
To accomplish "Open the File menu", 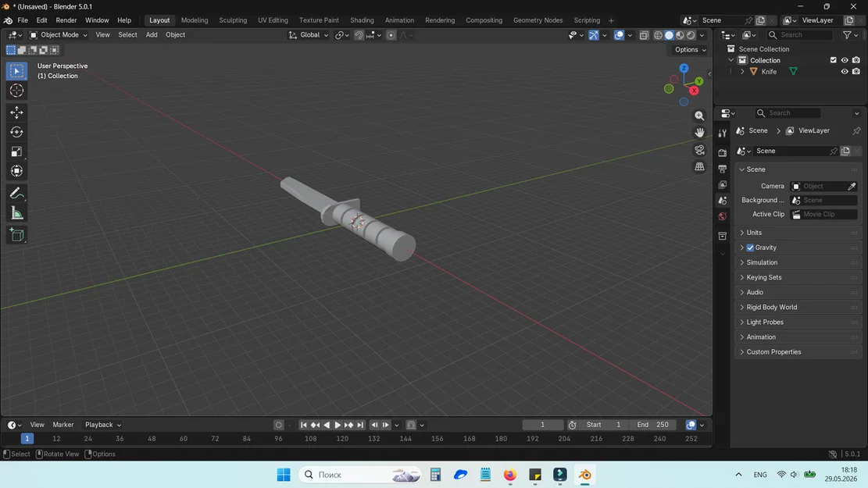I will tap(23, 20).
